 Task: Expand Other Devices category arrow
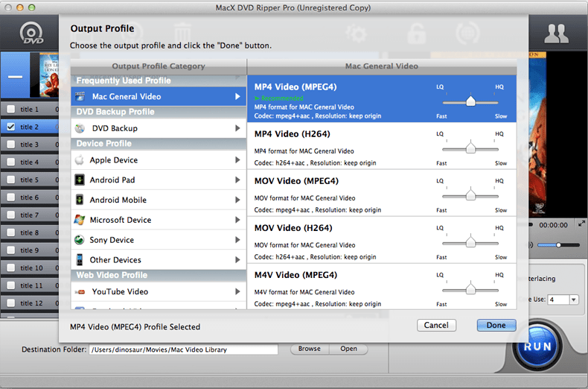(237, 259)
